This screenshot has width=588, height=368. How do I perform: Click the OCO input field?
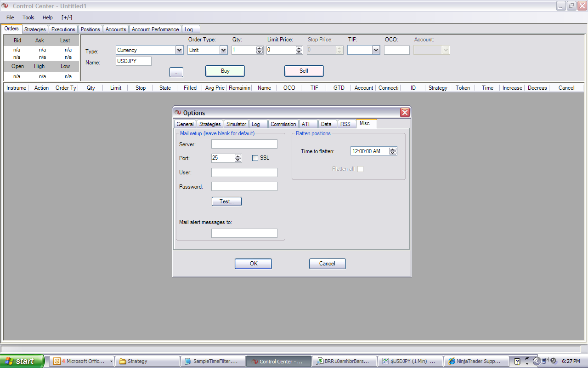coord(397,50)
